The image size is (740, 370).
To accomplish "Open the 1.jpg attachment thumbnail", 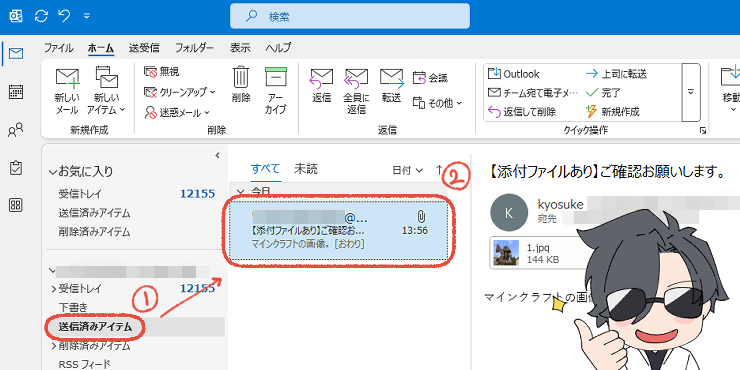I will click(506, 252).
